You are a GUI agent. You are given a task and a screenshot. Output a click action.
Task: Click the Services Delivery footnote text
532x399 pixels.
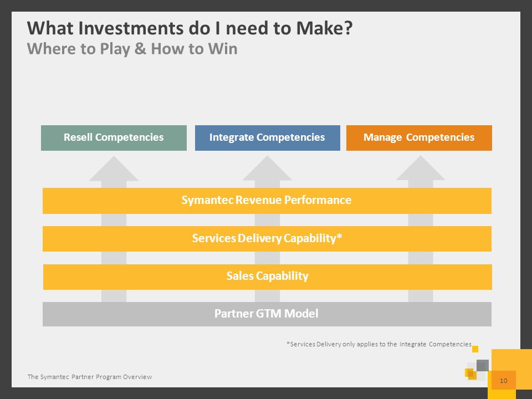[379, 344]
